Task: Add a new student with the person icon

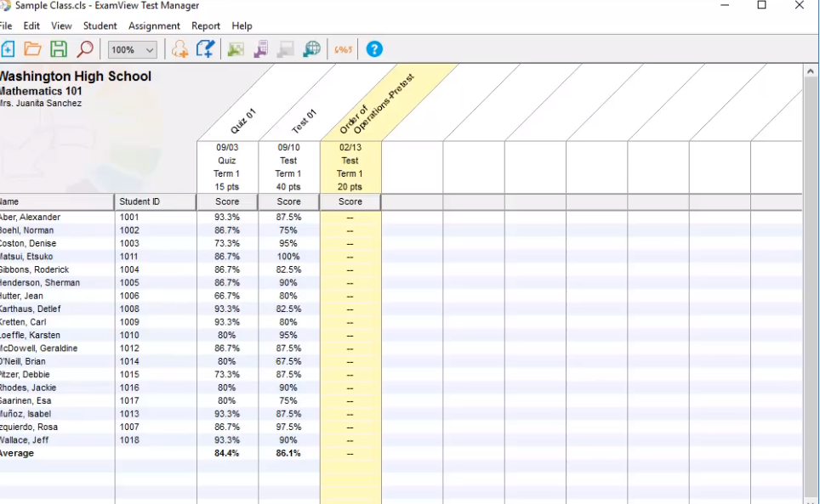Action: point(179,49)
